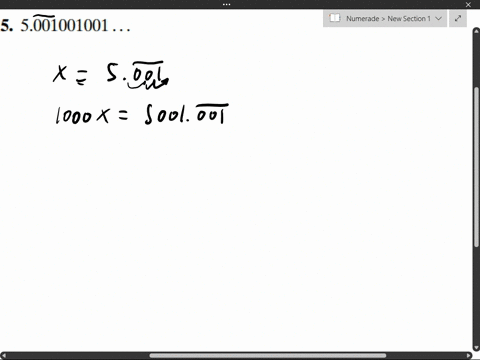Open the three-dot menu at top center
This screenshot has height=360, width=480.
(226, 4)
